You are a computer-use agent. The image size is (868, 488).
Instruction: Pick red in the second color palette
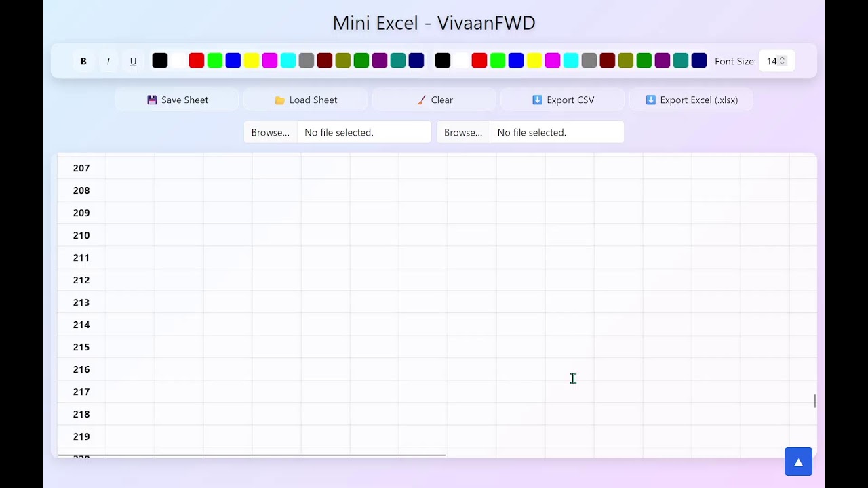(479, 61)
